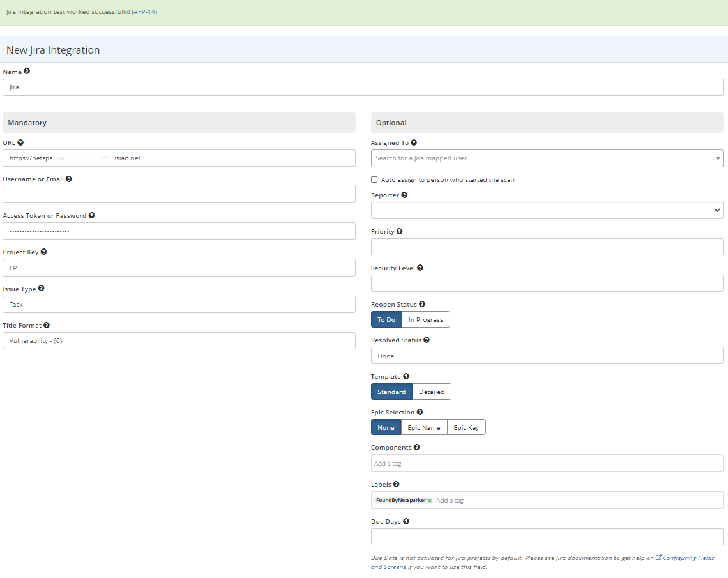Viewport: 728px width, 578px height.
Task: Open the #FP-14 issue link
Action: (144, 12)
